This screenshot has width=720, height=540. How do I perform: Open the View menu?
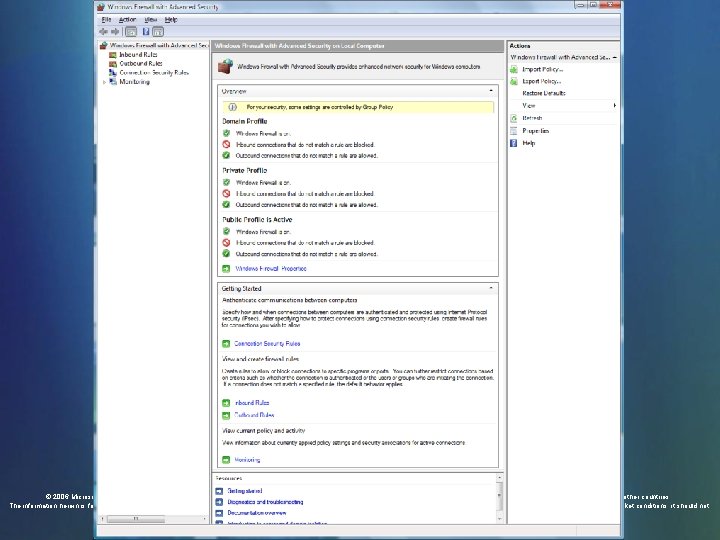coord(151,20)
